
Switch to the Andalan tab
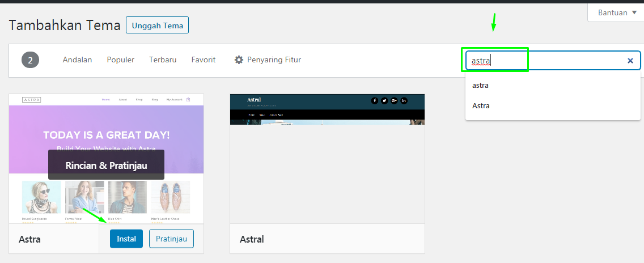pos(77,60)
